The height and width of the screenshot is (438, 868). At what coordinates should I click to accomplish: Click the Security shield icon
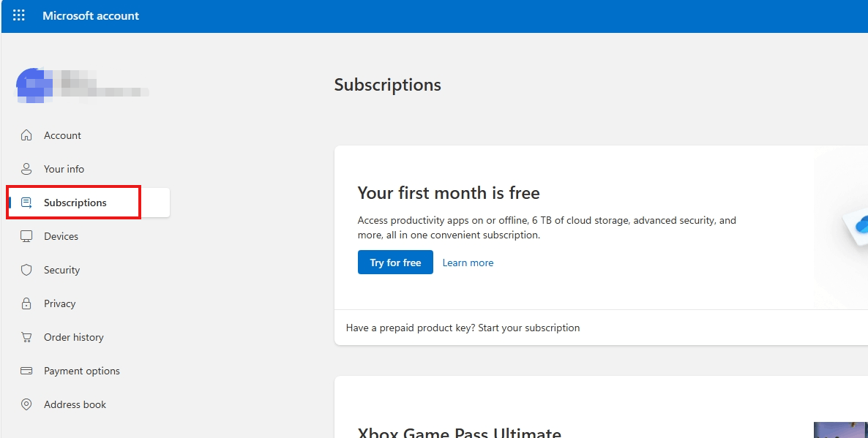coord(26,270)
